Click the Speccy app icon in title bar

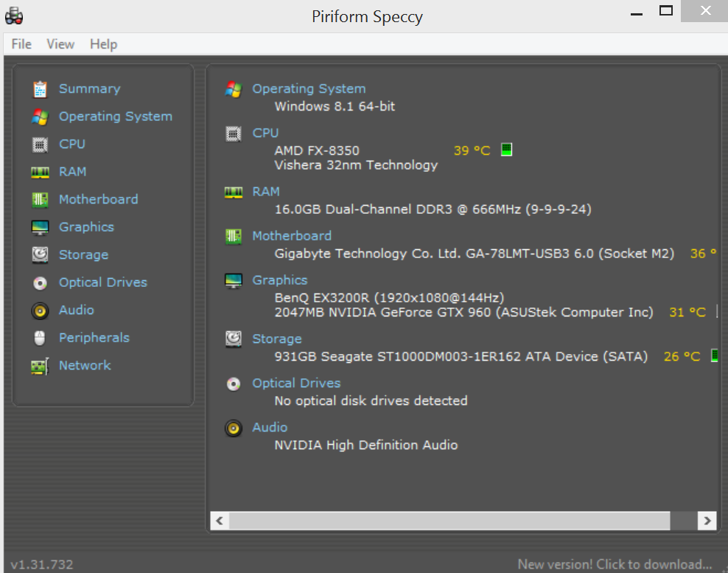coord(14,16)
